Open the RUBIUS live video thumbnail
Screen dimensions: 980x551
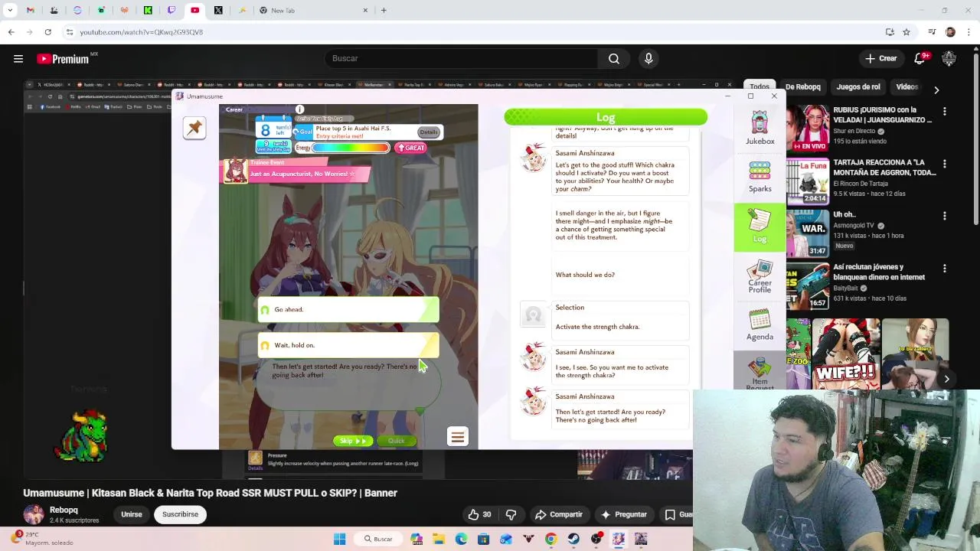(x=807, y=127)
